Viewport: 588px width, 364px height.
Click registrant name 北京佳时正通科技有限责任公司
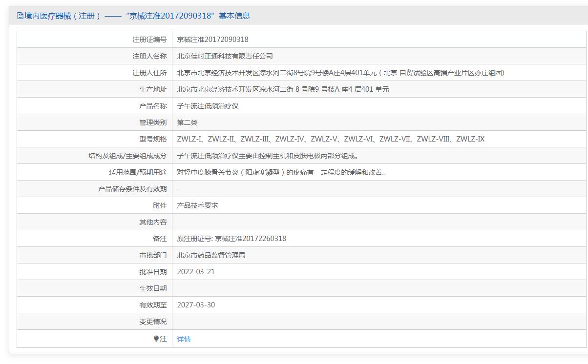click(x=225, y=56)
